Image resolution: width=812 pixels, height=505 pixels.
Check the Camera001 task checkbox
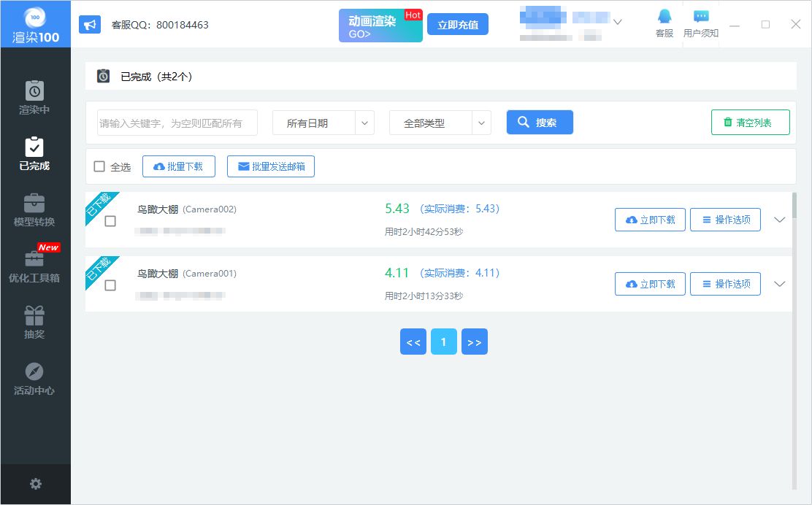pos(110,285)
